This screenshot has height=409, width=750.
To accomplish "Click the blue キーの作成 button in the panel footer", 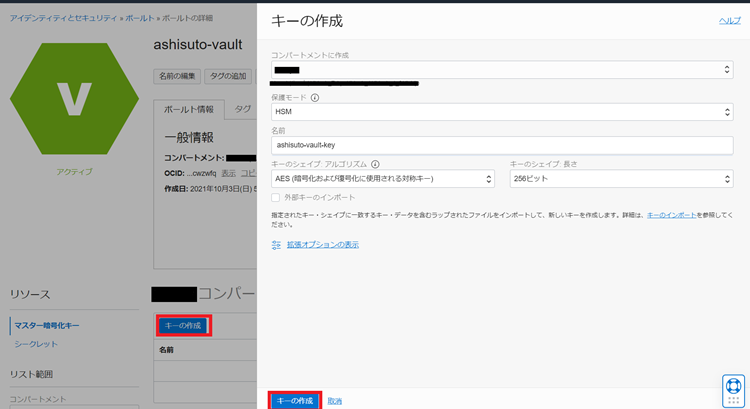I will coord(295,400).
